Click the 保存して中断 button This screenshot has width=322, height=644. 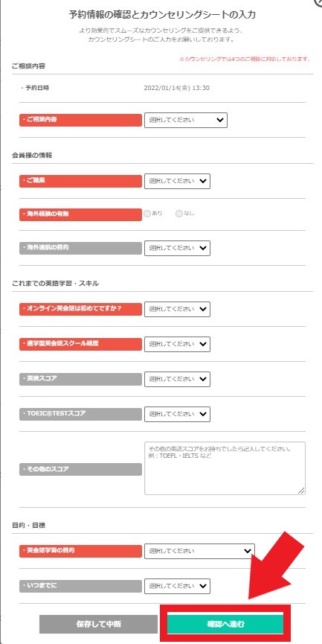coord(98,625)
